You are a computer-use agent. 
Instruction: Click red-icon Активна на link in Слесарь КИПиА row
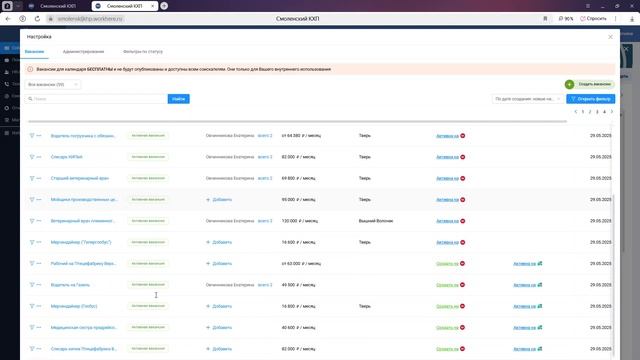(x=447, y=157)
